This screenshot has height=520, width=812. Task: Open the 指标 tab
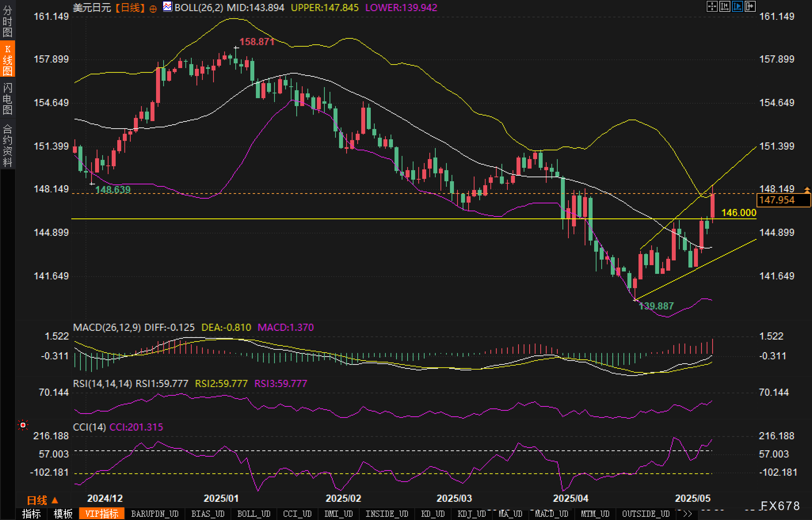coord(31,514)
